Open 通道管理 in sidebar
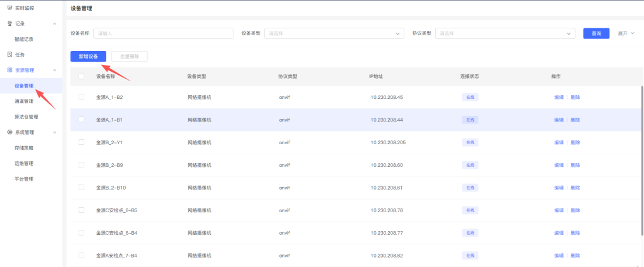This screenshot has height=267, width=644. (24, 101)
